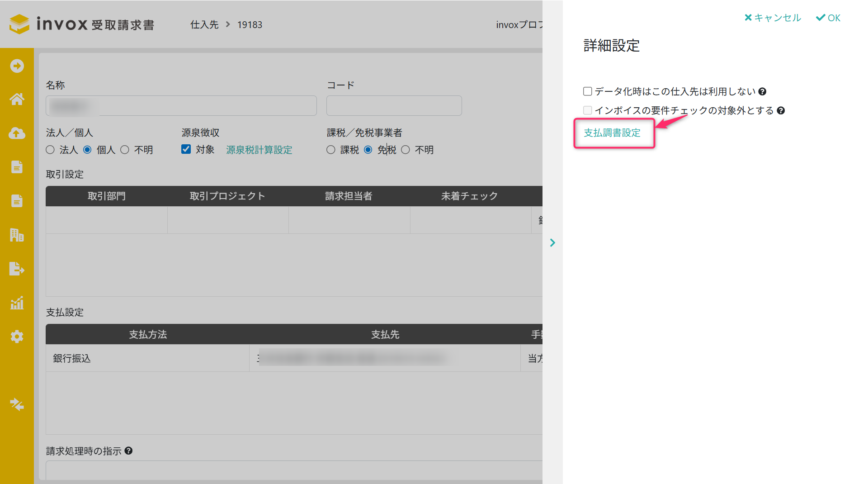The width and height of the screenshot is (868, 484).
Task: Open the settings gear in sidebar
Action: [17, 337]
